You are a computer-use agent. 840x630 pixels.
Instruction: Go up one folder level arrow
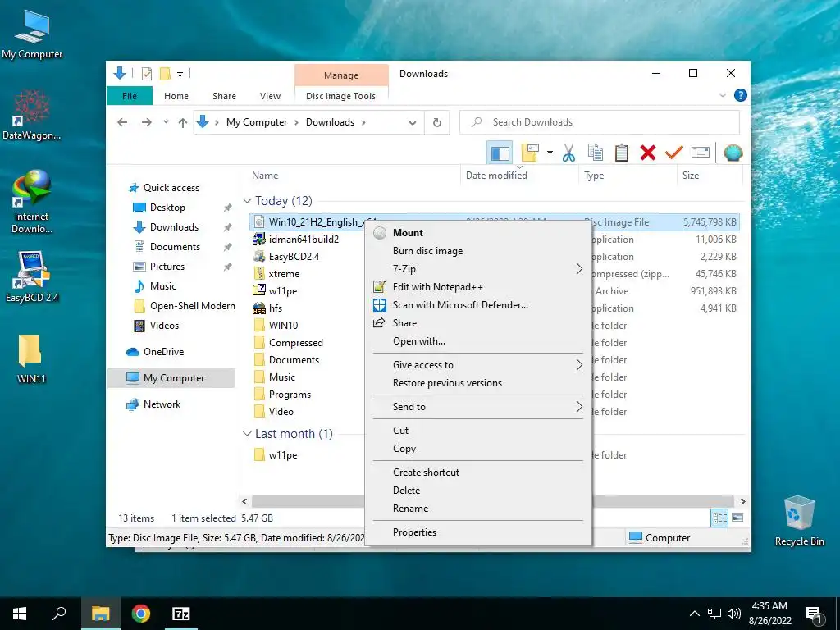pos(183,122)
